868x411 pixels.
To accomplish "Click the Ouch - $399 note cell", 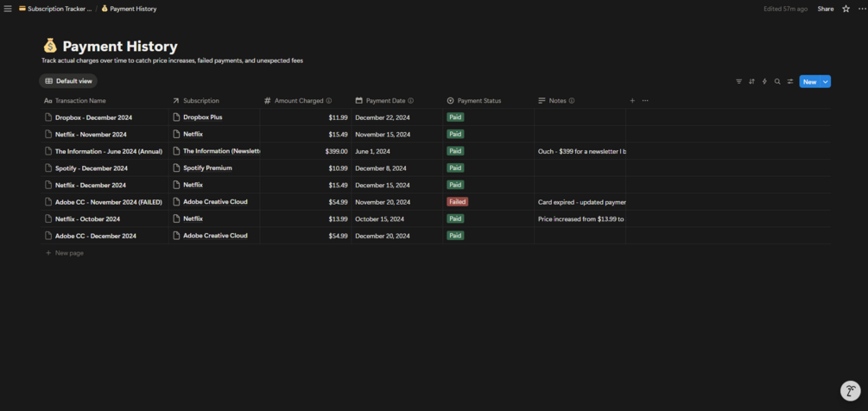I will (580, 151).
